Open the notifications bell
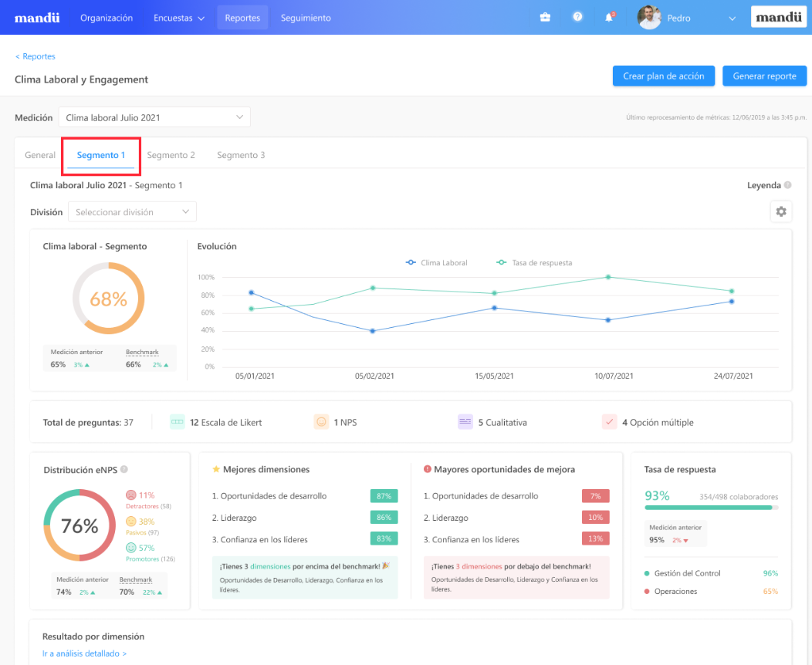This screenshot has height=665, width=812. pyautogui.click(x=609, y=17)
